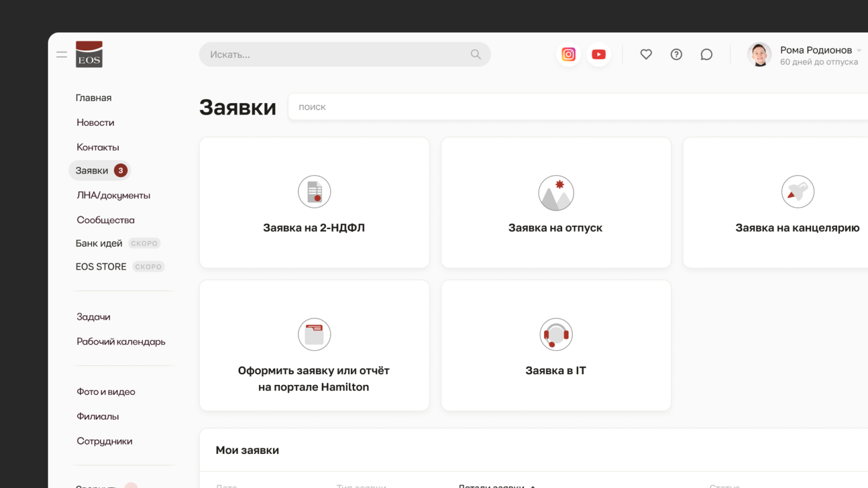The width and height of the screenshot is (868, 488).
Task: Focus the ПОИСК field next to Заявки heading
Action: 578,107
